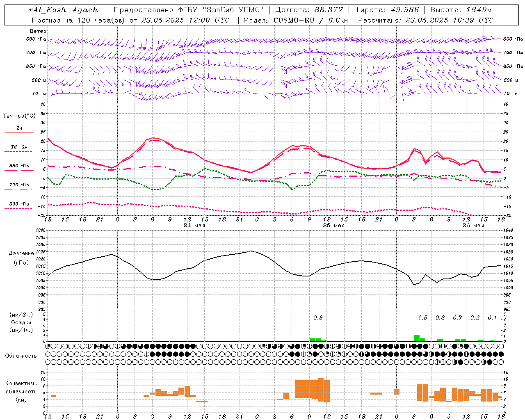Click the 'Осадки' precipitation label
Image resolution: width=525 pixels, height=420 pixels.
21,322
